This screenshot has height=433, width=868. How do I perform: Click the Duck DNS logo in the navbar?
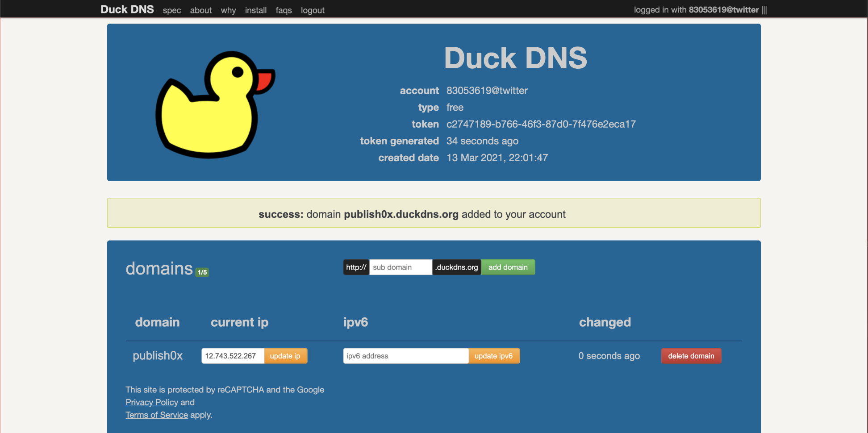tap(127, 9)
